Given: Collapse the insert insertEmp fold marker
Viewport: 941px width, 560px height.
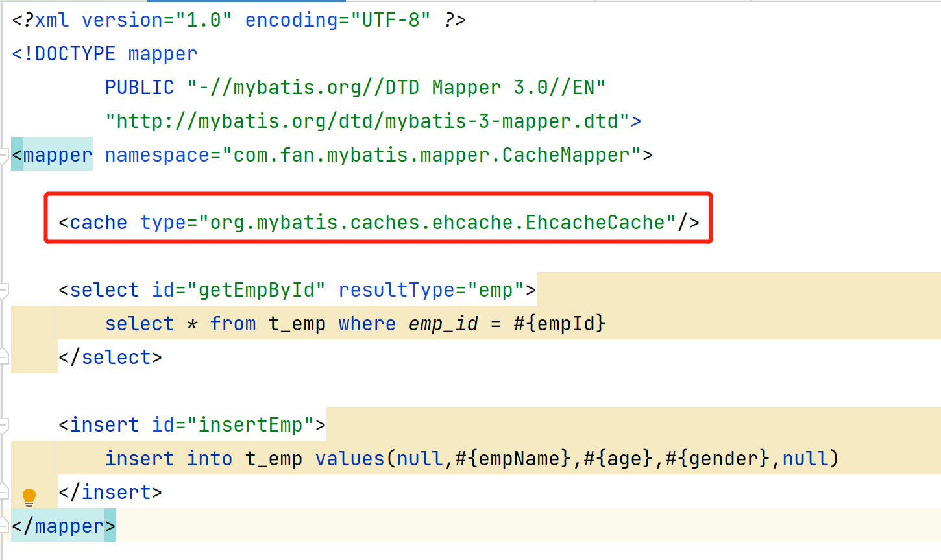Looking at the screenshot, I should point(3,425).
